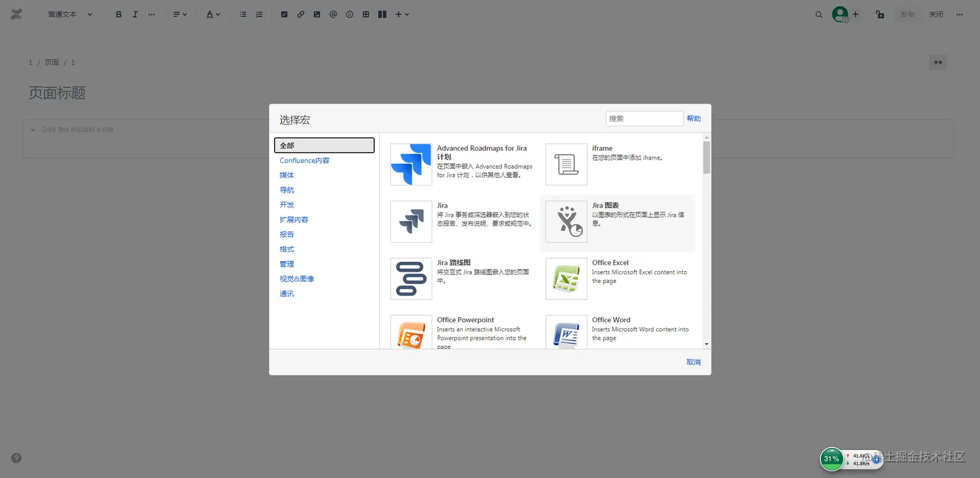Click the Jira 路线图 macro title
980x478 pixels.
[x=454, y=263]
